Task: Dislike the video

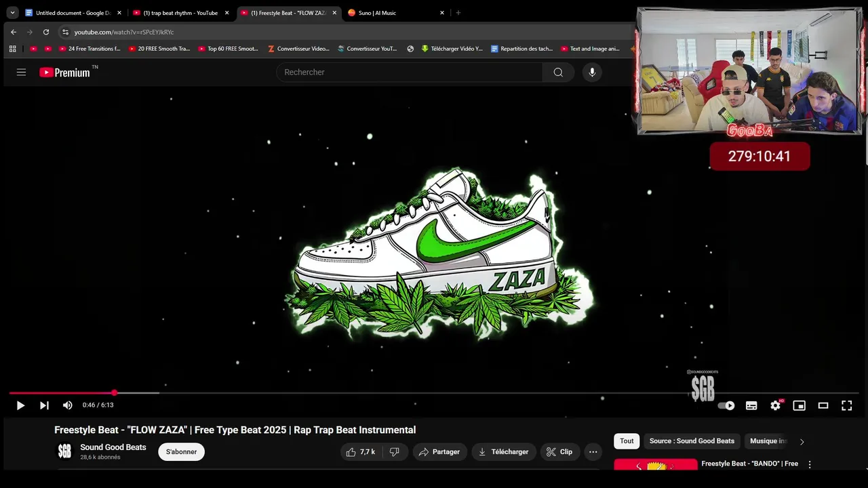Action: click(x=395, y=452)
